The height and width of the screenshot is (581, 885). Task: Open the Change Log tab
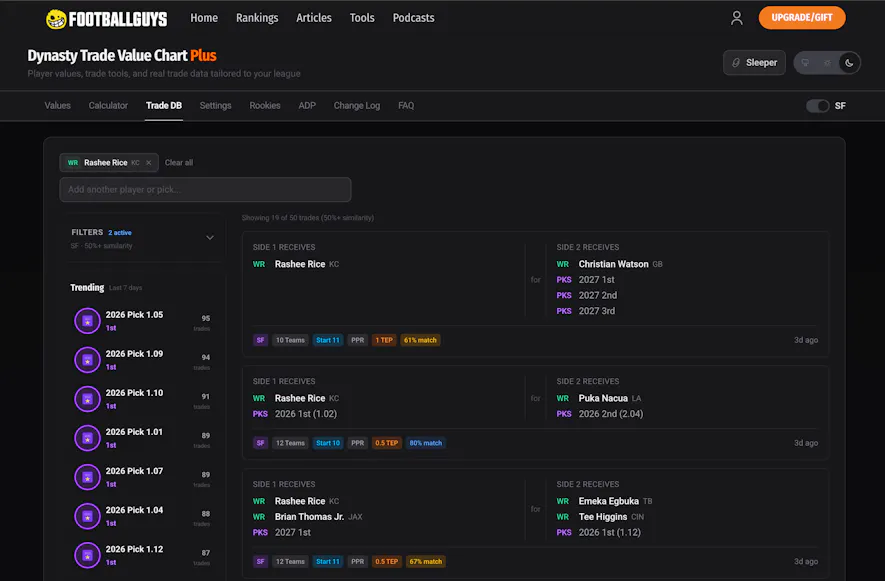[x=356, y=106]
